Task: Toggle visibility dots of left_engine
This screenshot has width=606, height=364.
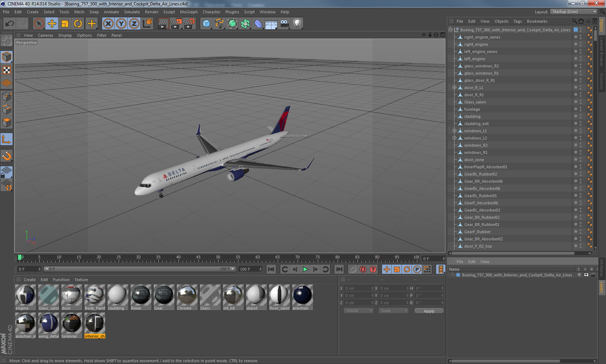Action: pyautogui.click(x=580, y=59)
